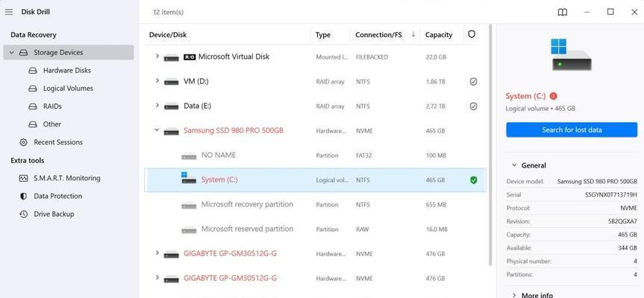Click the 2,72 TB capacity cell

point(435,107)
